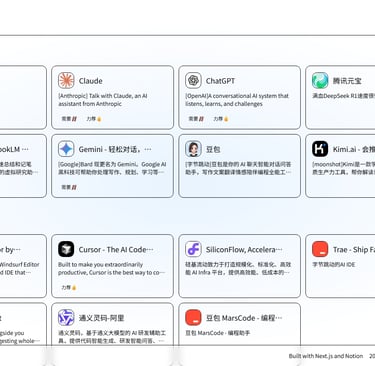Click the '豆包 MarsCode - 编程助手' description
The image size is (375, 366).
tap(218, 333)
